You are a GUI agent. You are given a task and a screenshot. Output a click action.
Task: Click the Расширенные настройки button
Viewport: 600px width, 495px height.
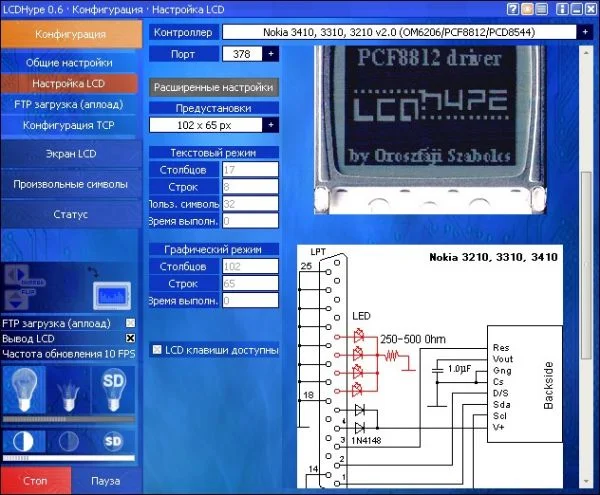click(214, 87)
